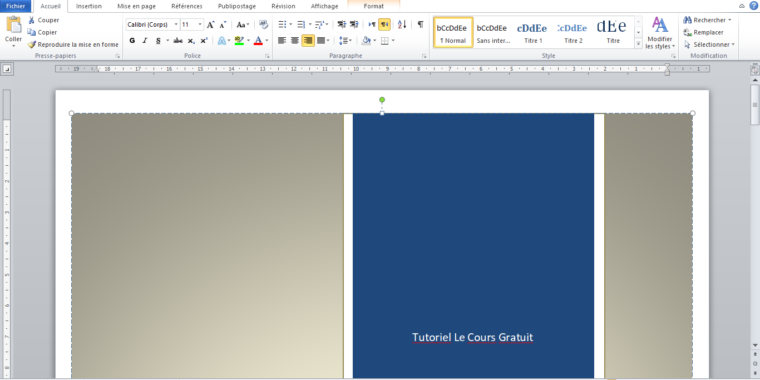
Task: Underline text with the S button
Action: (158, 41)
